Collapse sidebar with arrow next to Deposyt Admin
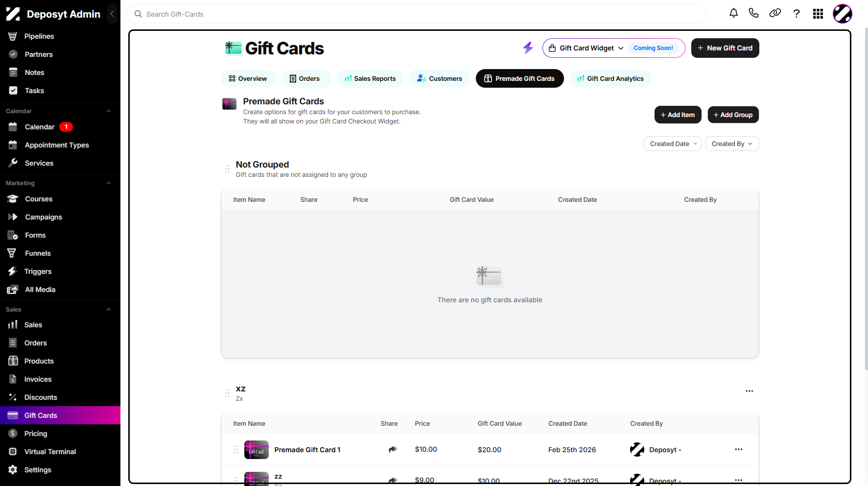This screenshot has width=868, height=486. [x=112, y=14]
